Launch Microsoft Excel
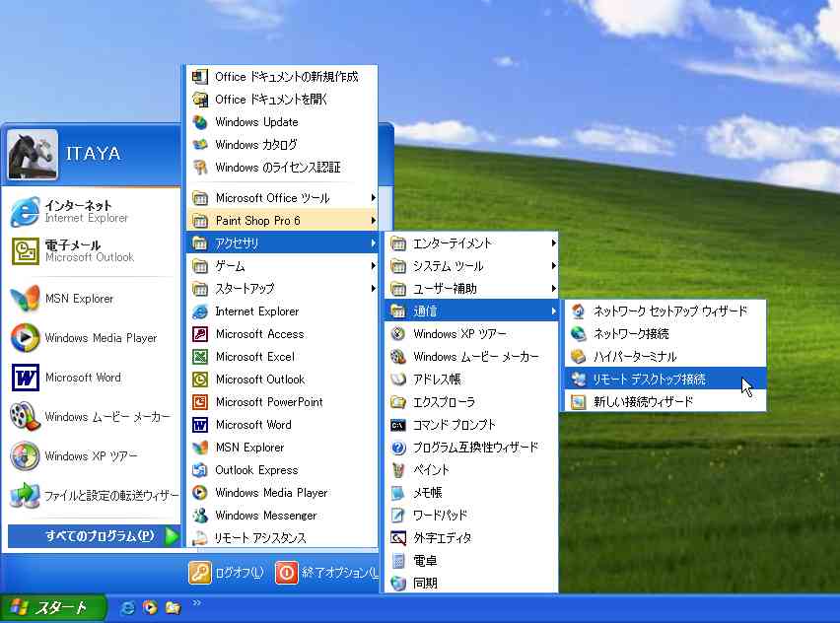 (282, 356)
